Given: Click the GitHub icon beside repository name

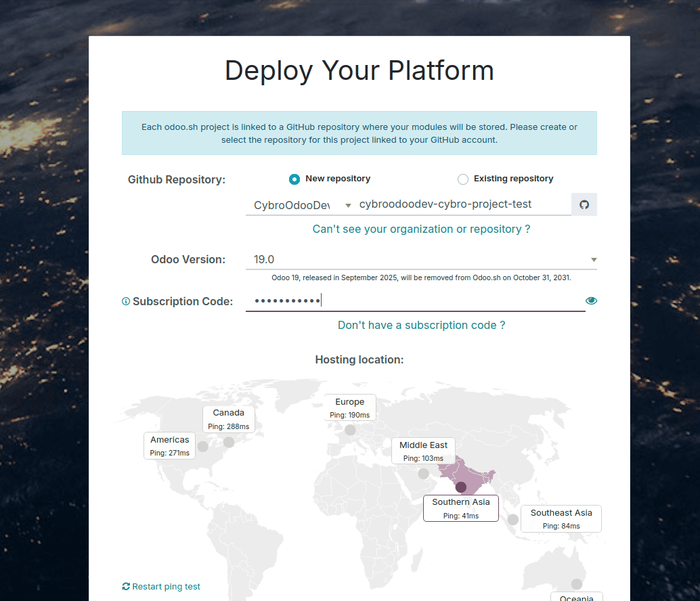Looking at the screenshot, I should click(584, 204).
